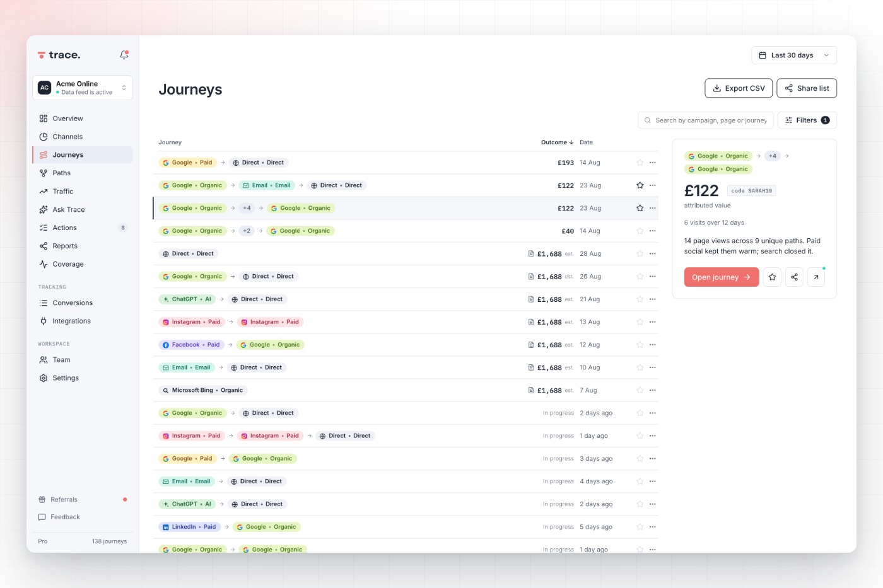Go to Integrations in the sidebar
Viewport: 883px width, 588px height.
pyautogui.click(x=83, y=321)
